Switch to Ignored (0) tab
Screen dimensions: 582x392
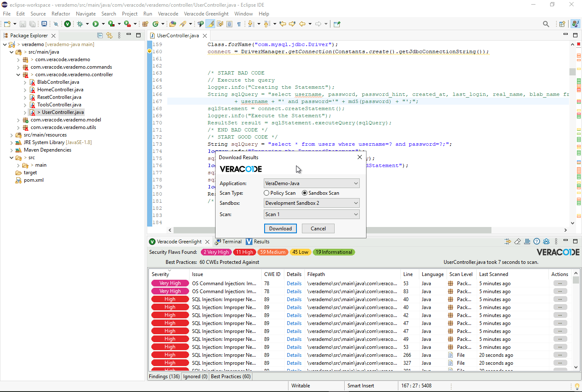tap(195, 377)
